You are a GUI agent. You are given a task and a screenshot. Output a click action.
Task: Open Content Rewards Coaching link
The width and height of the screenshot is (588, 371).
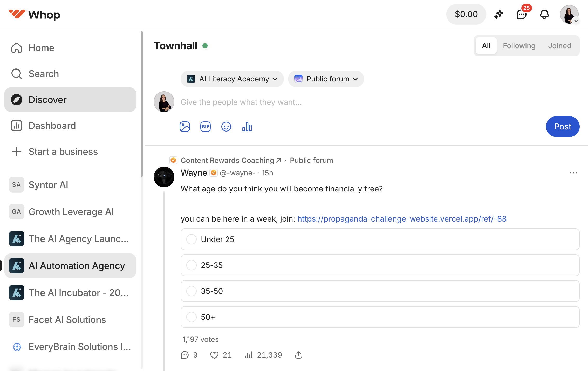pos(231,160)
